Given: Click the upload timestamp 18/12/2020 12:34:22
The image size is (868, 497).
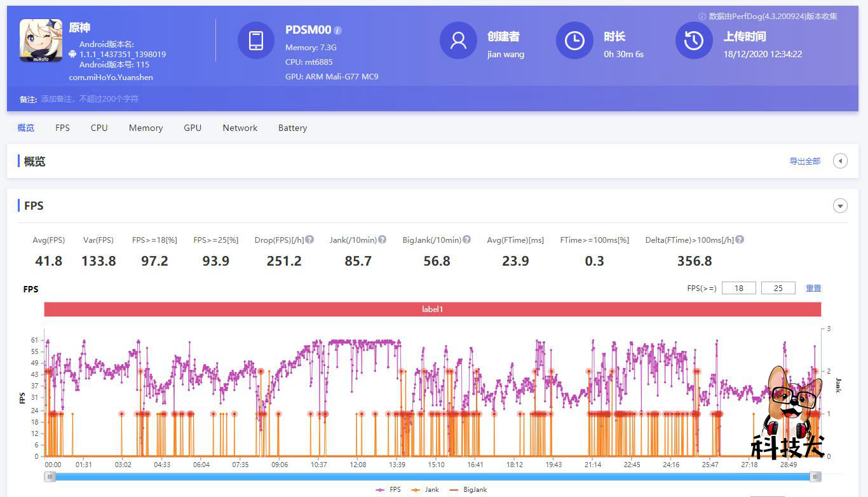Looking at the screenshot, I should [x=763, y=54].
